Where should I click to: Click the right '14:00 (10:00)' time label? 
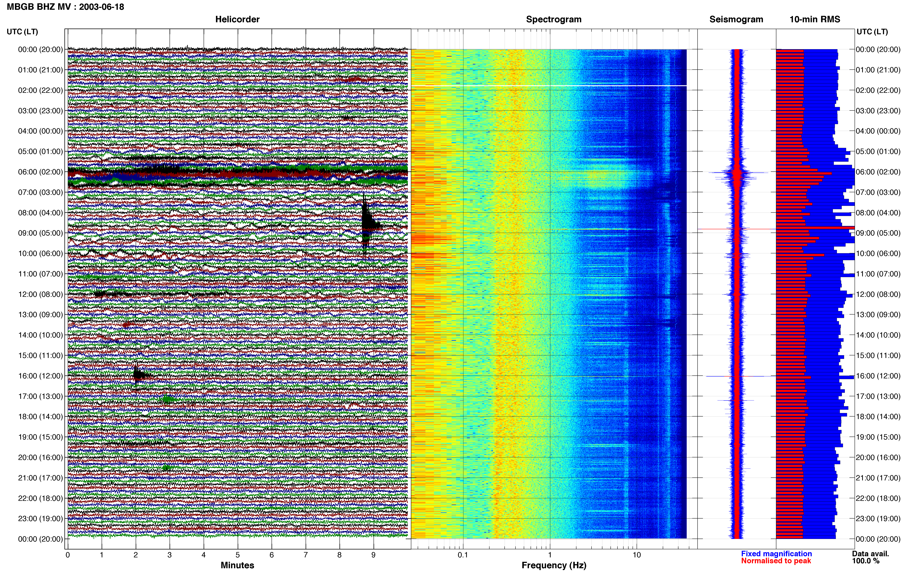pyautogui.click(x=878, y=335)
